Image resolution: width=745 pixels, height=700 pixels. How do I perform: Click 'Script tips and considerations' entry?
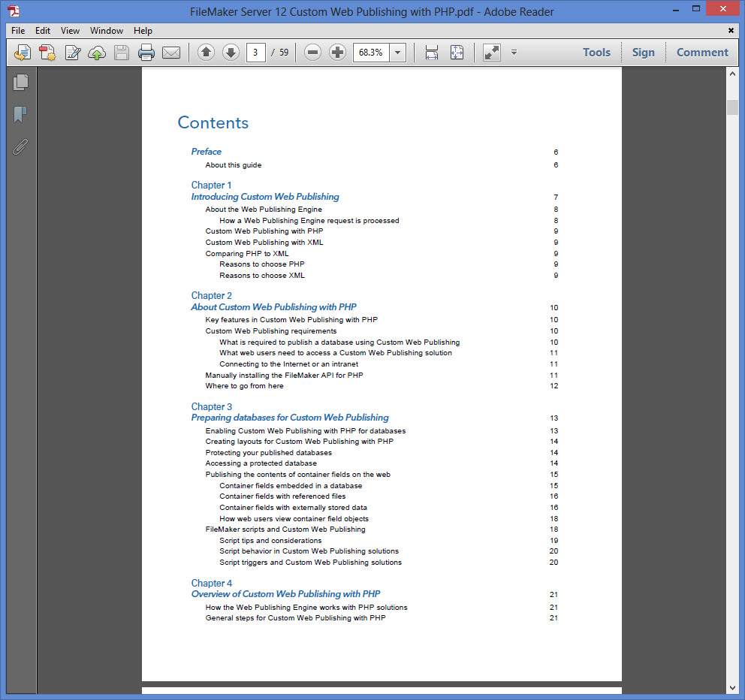click(x=270, y=541)
